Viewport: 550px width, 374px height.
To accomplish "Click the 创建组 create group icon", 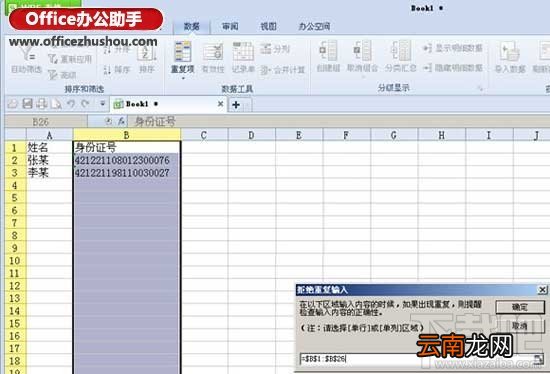I will point(328,51).
